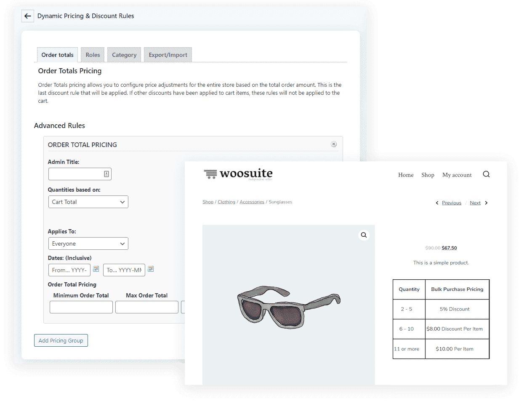
Task: Remove the Order Total Pricing rule group
Action: coord(334,144)
